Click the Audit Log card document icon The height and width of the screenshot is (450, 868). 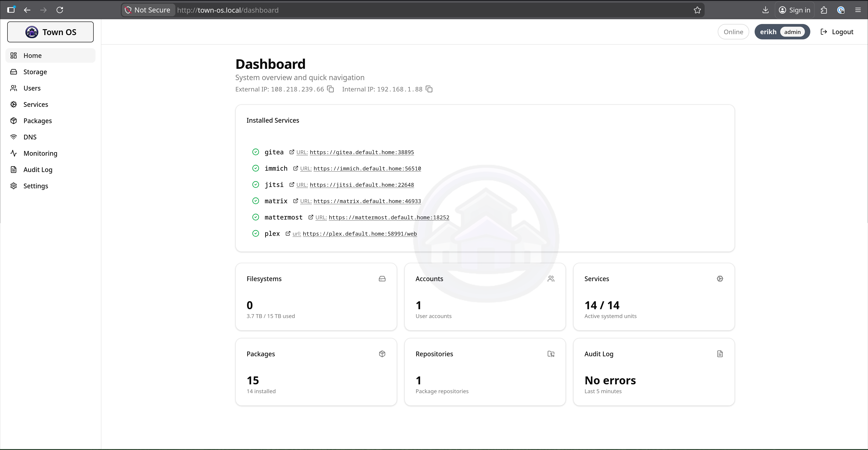point(720,354)
